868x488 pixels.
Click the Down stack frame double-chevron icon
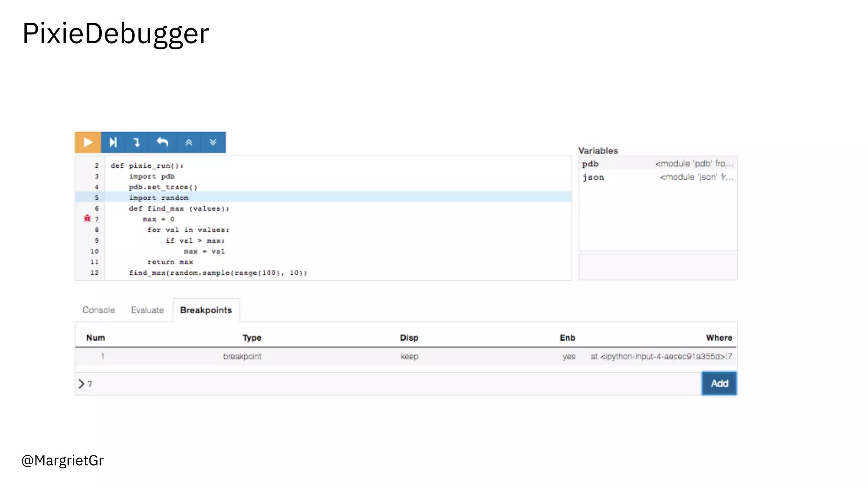point(213,142)
